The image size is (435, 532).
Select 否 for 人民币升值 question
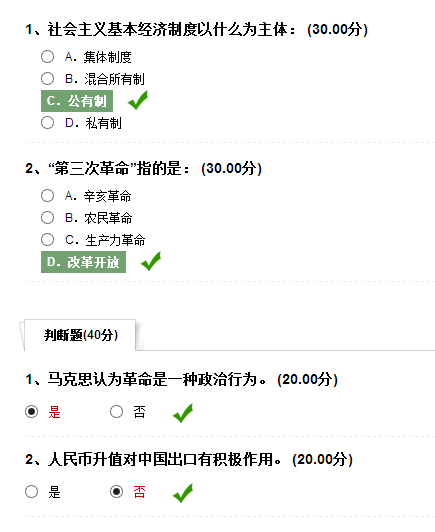116,491
